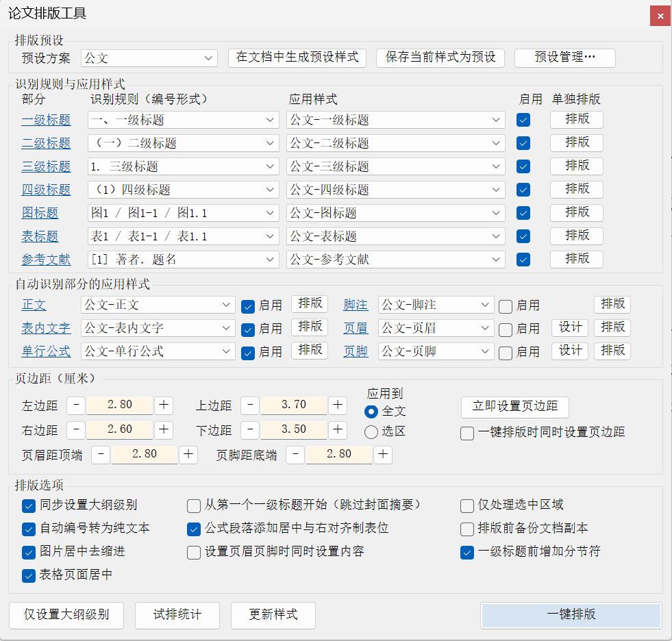Disable the 图标题 enable checkbox
The width and height of the screenshot is (672, 641).
[523, 213]
